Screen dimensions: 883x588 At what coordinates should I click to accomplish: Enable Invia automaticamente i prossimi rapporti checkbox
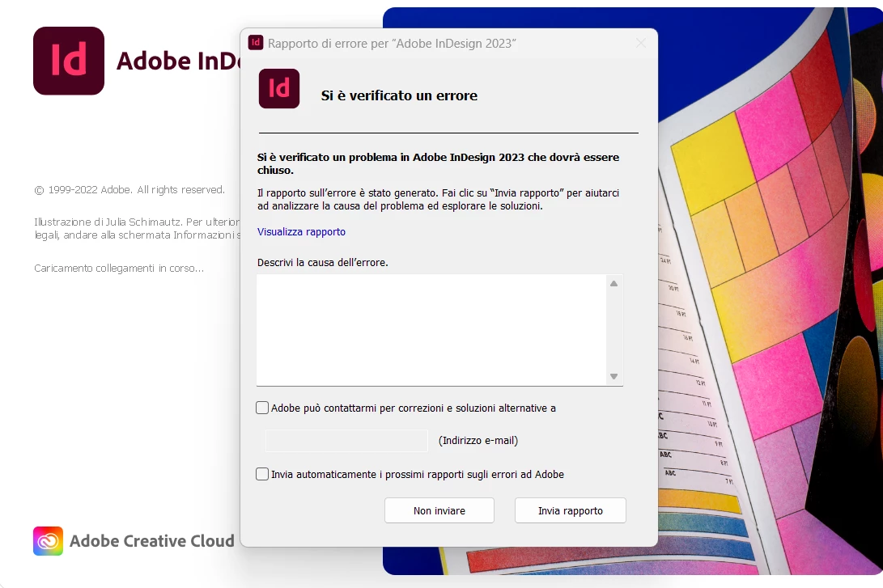coord(262,474)
